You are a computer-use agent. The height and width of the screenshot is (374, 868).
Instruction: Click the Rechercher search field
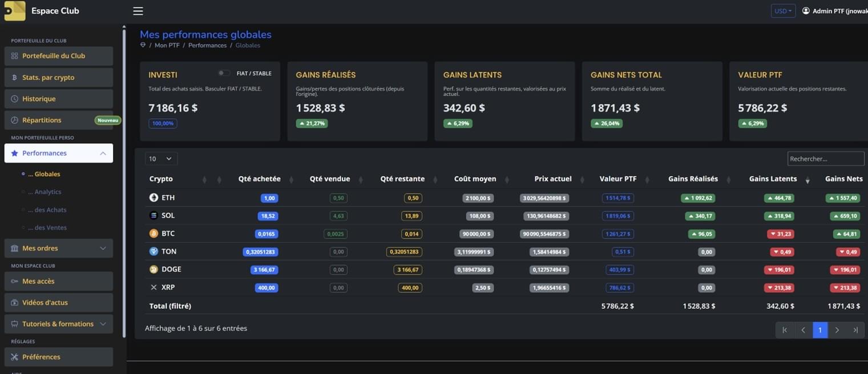(825, 159)
